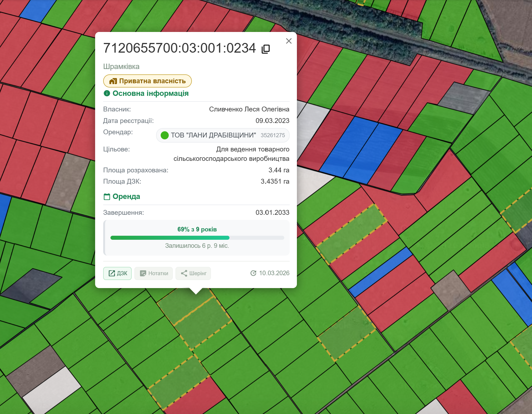This screenshot has height=414, width=532.
Task: Click the update date 10.03.2026
Action: click(274, 273)
